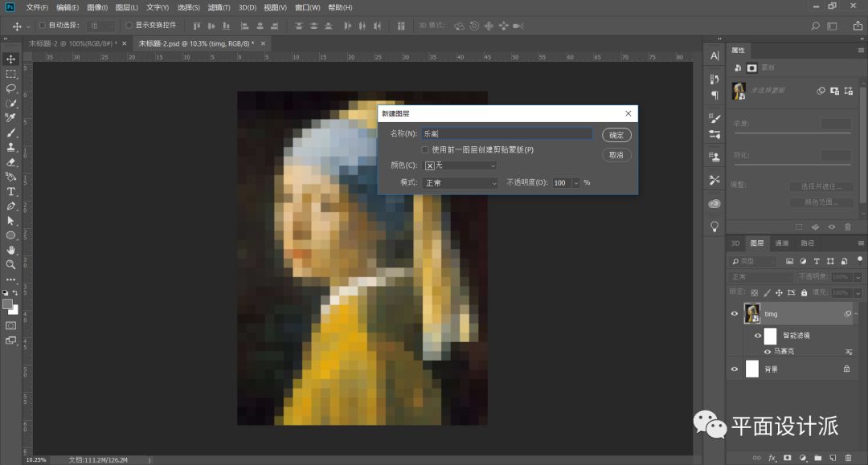The height and width of the screenshot is (465, 868).
Task: Open the Color (颜色) dropdown in dialog
Action: (x=461, y=165)
